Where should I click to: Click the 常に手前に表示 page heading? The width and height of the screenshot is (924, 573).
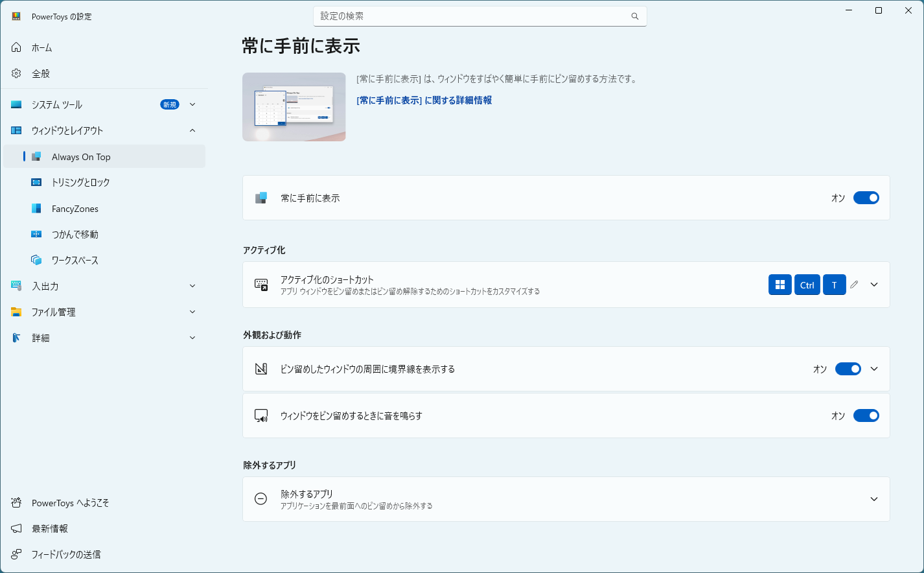click(301, 46)
